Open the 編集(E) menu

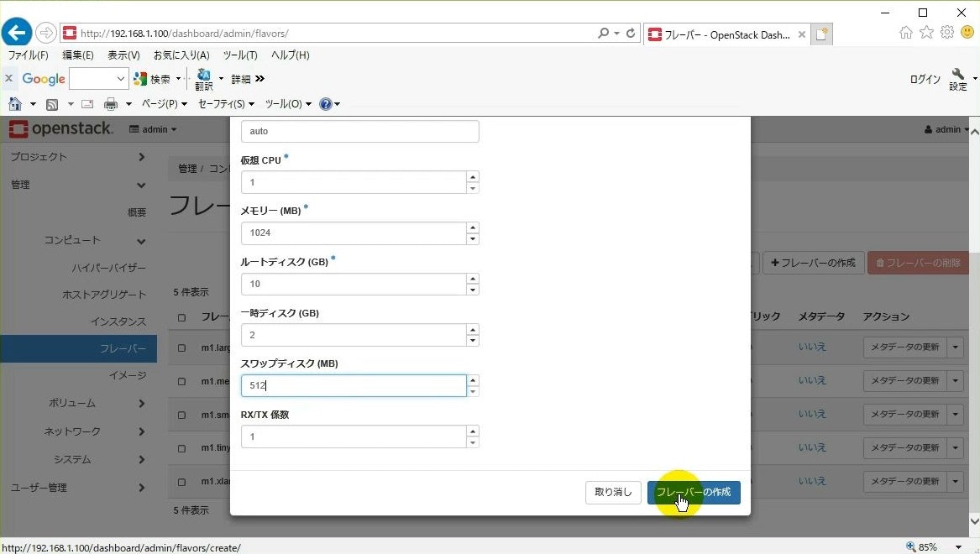78,55
